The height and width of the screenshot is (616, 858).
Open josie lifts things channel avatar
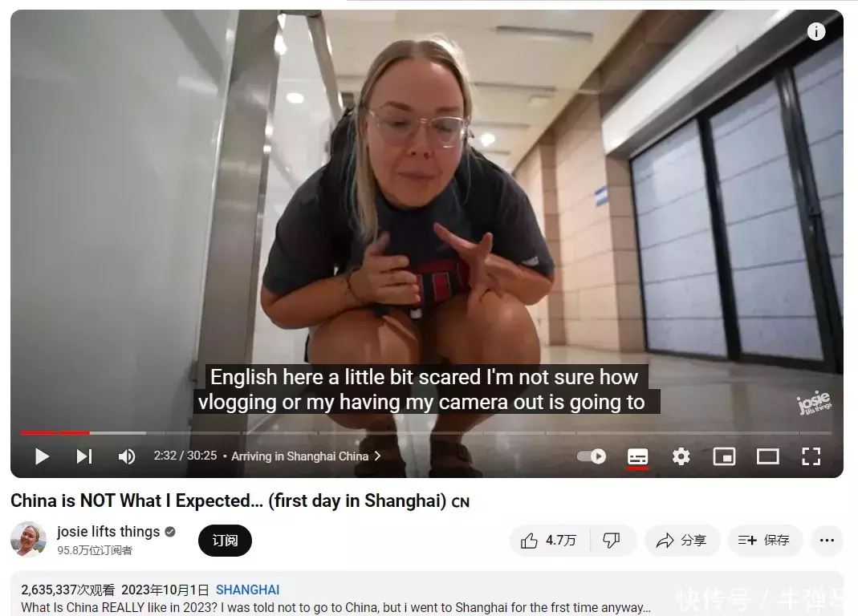tap(28, 540)
